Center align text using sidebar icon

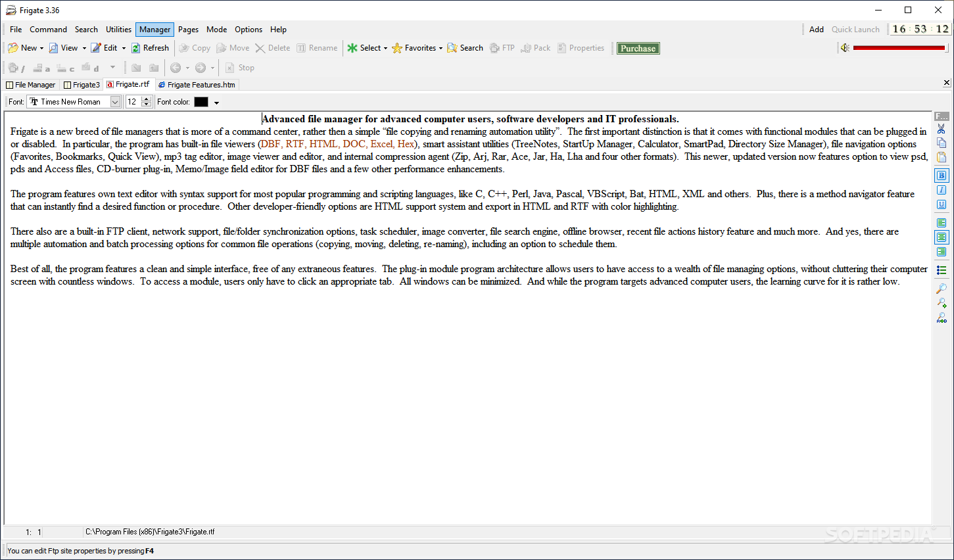[942, 237]
